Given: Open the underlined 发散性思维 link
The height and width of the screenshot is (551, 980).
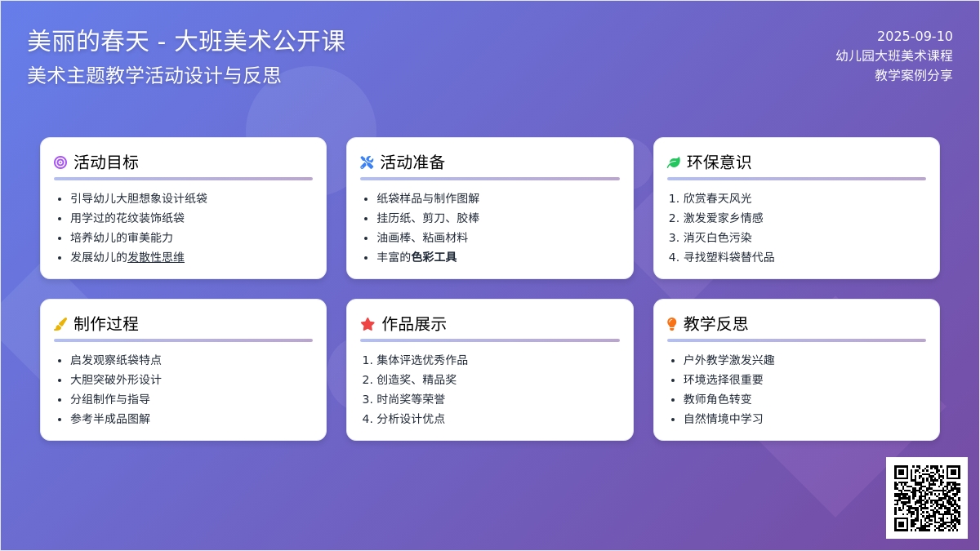Looking at the screenshot, I should coord(156,257).
